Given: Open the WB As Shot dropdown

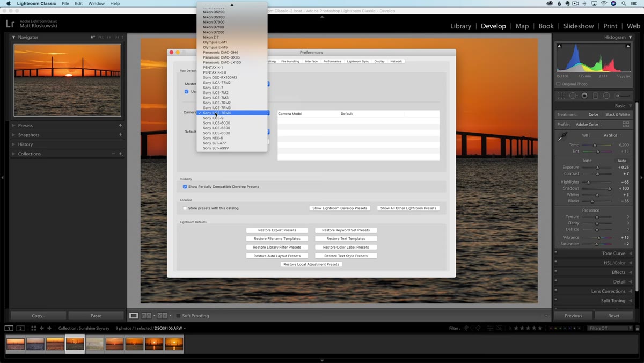Looking at the screenshot, I should pyautogui.click(x=612, y=135).
